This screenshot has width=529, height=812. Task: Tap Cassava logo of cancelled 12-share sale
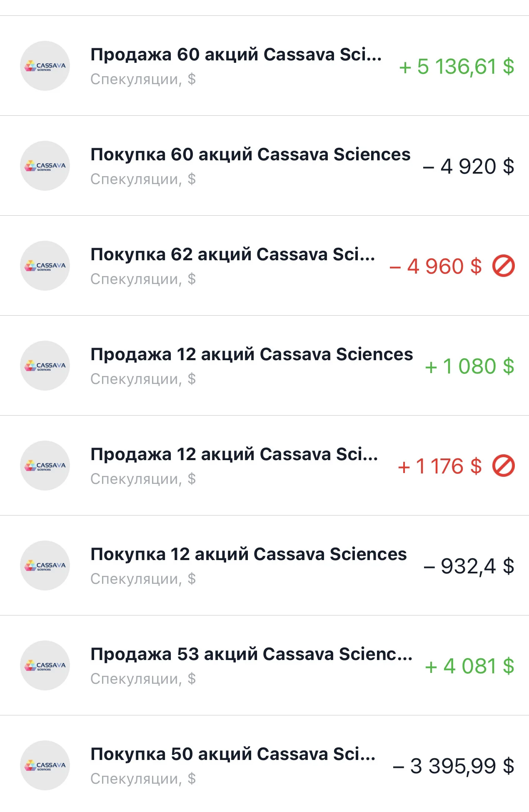[x=45, y=466]
